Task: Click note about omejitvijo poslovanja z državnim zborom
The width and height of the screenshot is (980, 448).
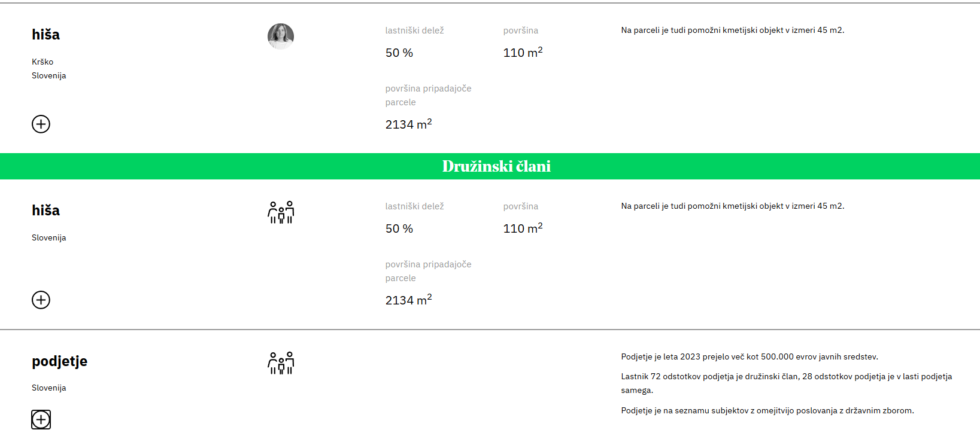Action: pos(767,410)
